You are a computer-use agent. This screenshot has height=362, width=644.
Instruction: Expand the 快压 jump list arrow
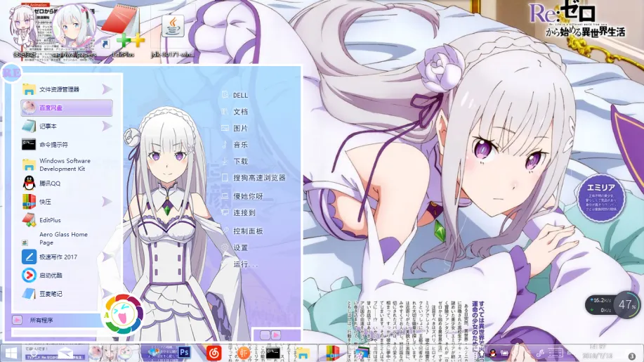(x=107, y=202)
